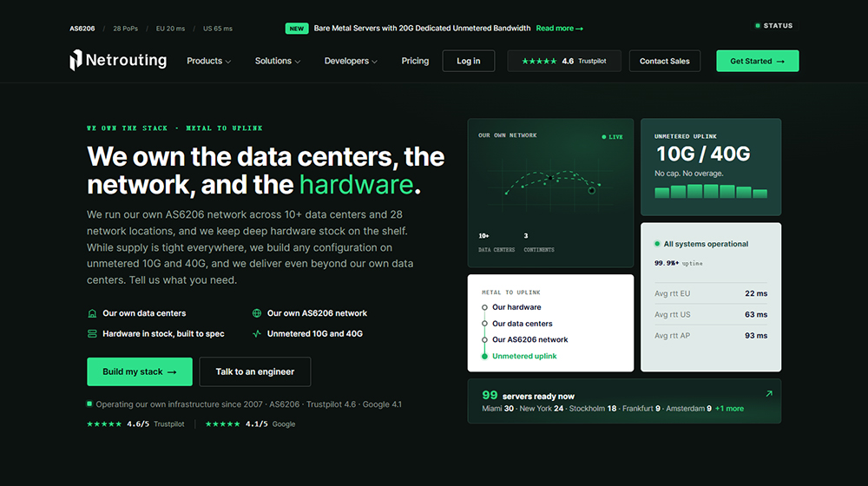The height and width of the screenshot is (486, 868).
Task: Click the network map graphic
Action: coord(551,185)
